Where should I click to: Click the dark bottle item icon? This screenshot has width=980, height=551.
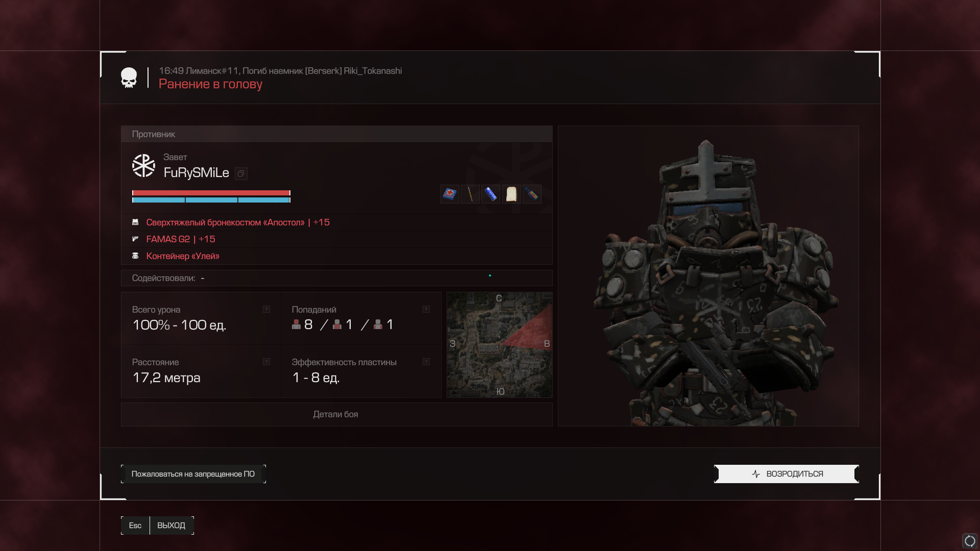[x=532, y=194]
